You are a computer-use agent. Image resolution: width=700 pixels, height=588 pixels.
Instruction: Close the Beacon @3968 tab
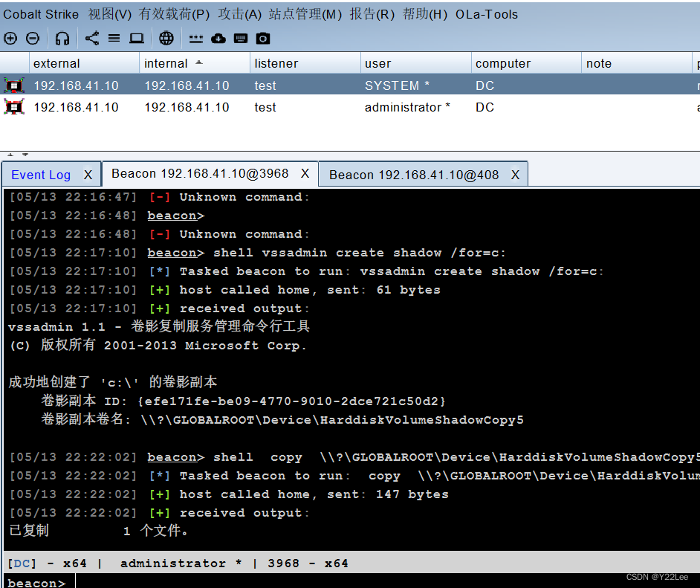(305, 174)
